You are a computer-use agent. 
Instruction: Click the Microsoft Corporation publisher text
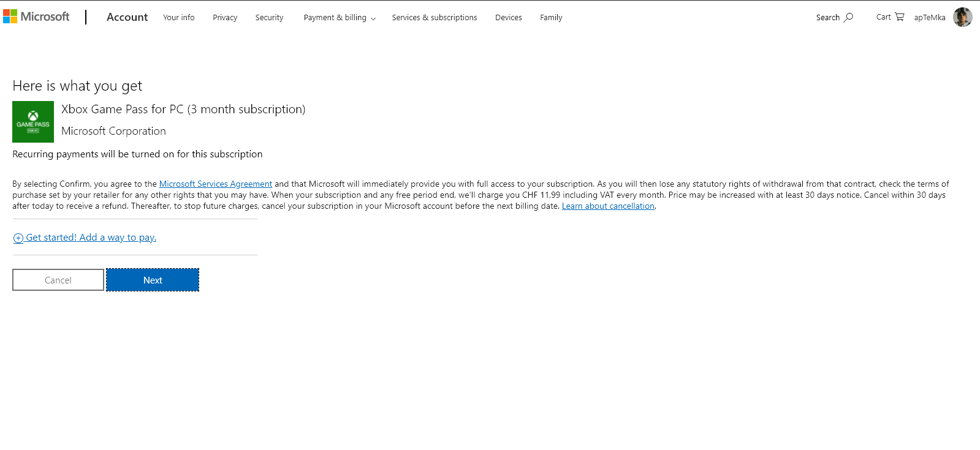(113, 131)
